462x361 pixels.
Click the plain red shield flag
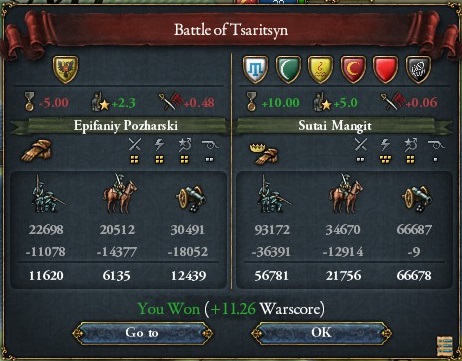point(385,70)
